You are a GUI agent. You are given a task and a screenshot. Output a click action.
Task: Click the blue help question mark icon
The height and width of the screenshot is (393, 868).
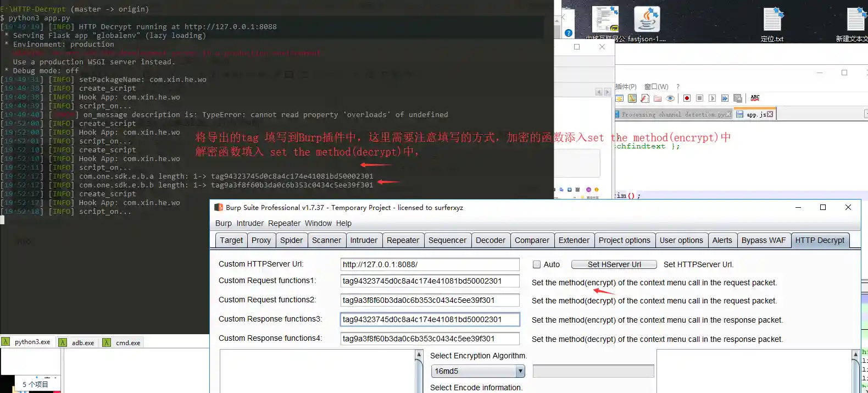pos(569,33)
